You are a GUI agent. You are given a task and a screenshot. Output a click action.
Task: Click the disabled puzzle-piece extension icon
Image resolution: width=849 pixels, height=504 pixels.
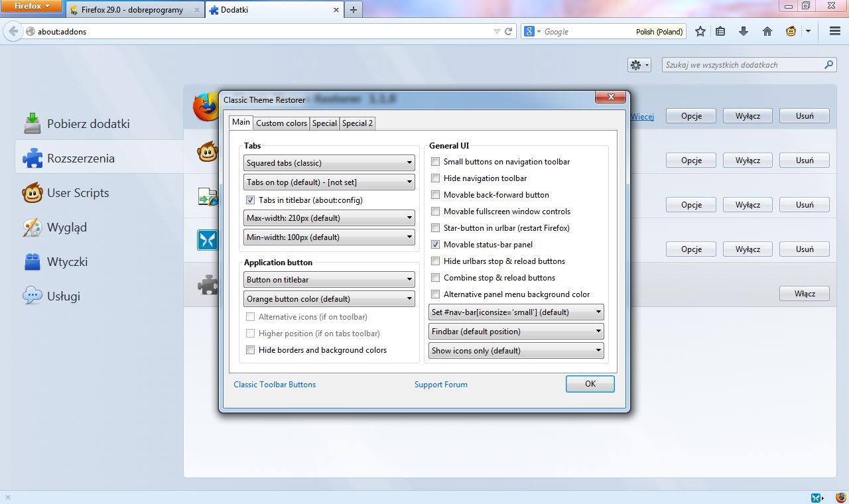pos(208,284)
